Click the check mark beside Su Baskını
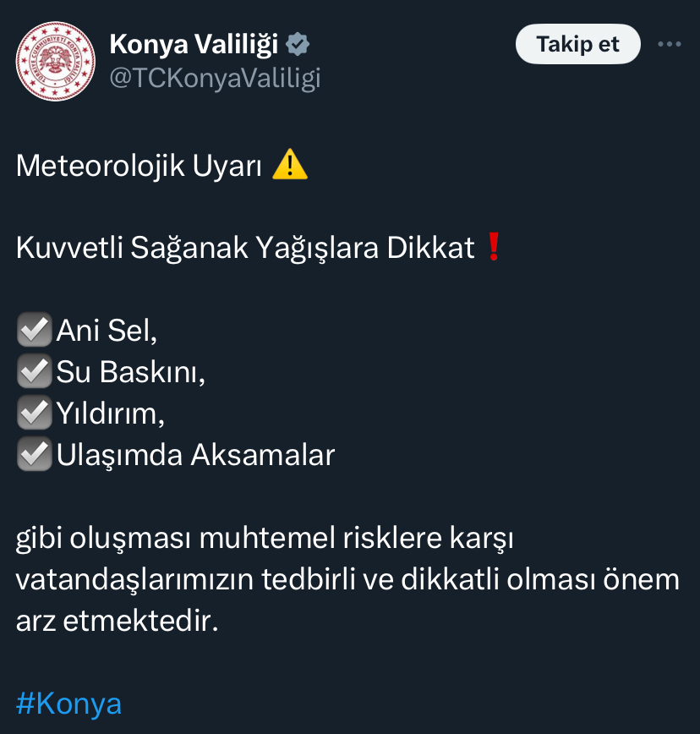Screen dimensions: 700x734 (x=34, y=371)
